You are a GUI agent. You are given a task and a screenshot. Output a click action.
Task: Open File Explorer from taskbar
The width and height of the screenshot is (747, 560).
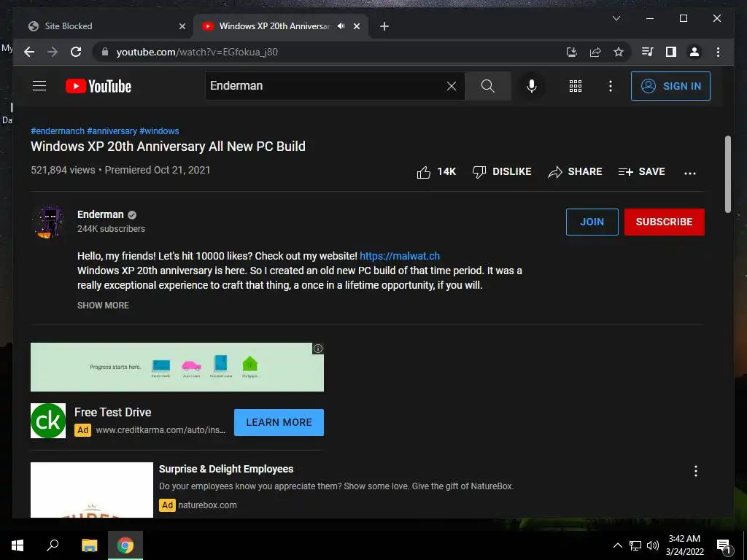pos(89,545)
